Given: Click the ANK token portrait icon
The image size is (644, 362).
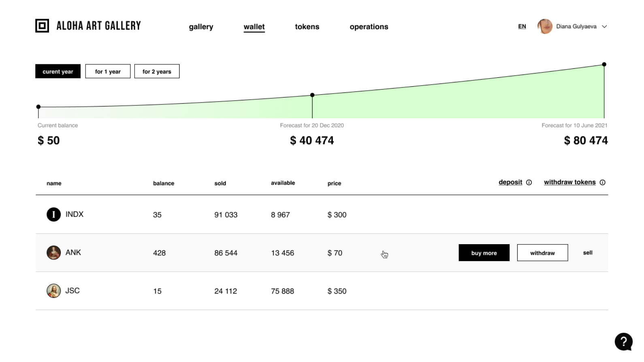Looking at the screenshot, I should pos(53,253).
